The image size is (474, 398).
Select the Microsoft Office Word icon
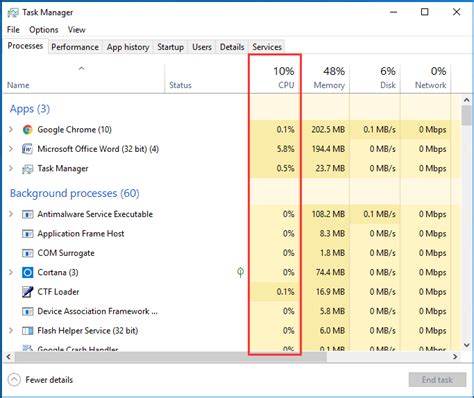tap(27, 149)
